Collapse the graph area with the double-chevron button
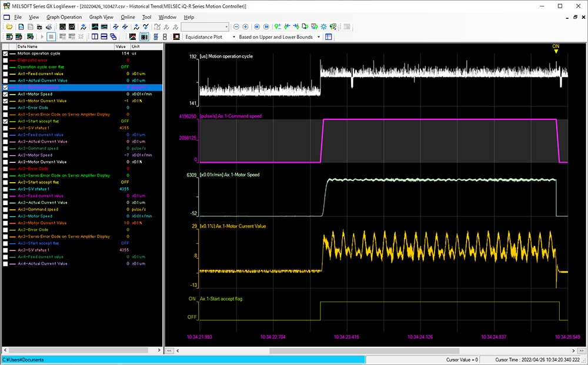The width and height of the screenshot is (588, 365). pos(169,350)
